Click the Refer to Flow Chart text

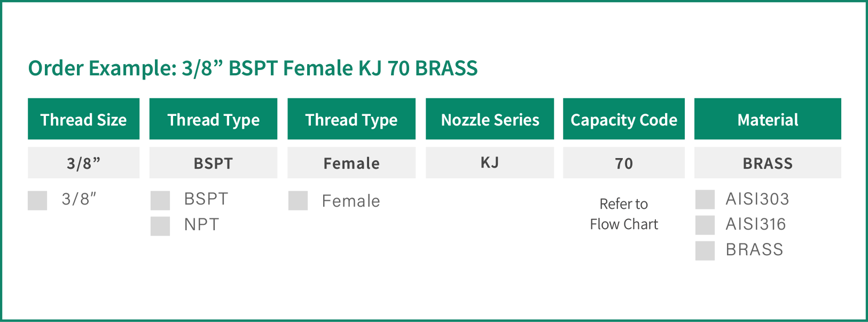pyautogui.click(x=624, y=214)
